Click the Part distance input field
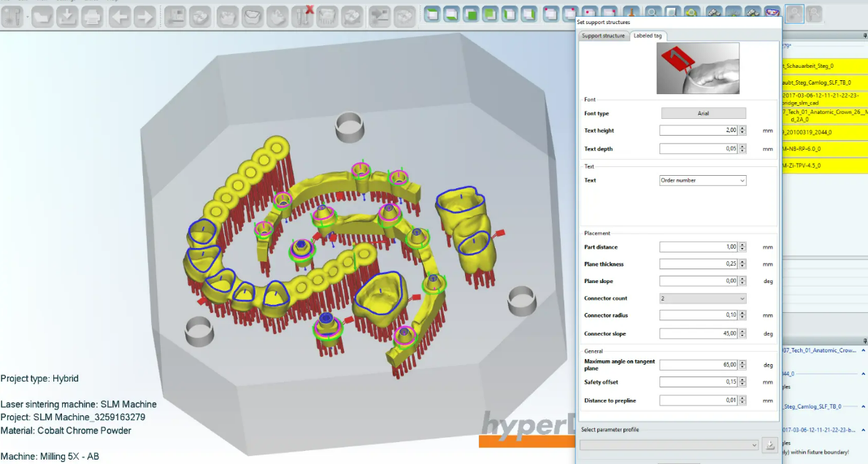Image resolution: width=868 pixels, height=464 pixels. [x=699, y=247]
